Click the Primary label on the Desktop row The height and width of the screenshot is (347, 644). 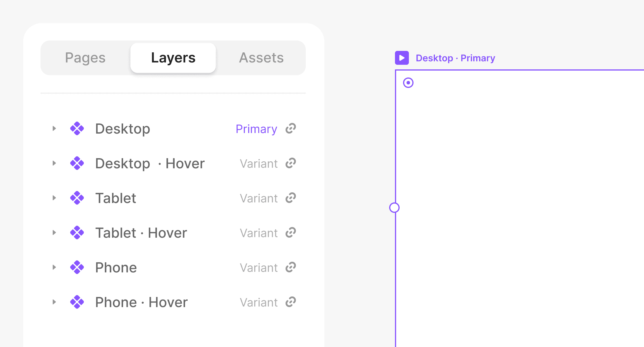[x=256, y=129]
